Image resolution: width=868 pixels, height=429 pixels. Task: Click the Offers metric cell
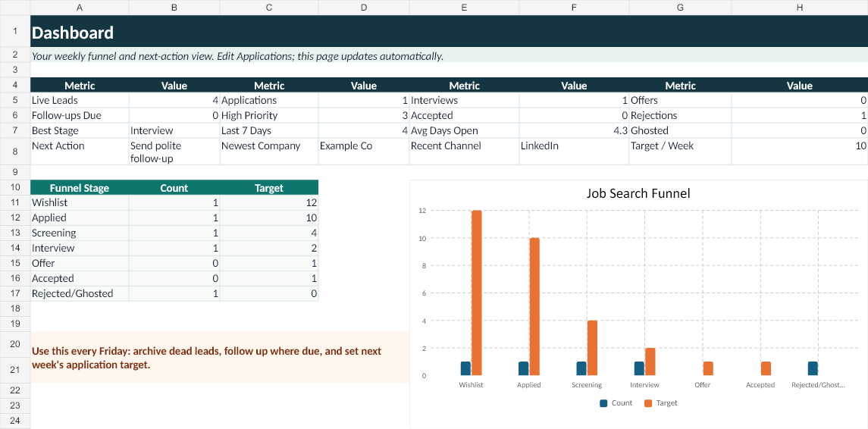pyautogui.click(x=680, y=100)
